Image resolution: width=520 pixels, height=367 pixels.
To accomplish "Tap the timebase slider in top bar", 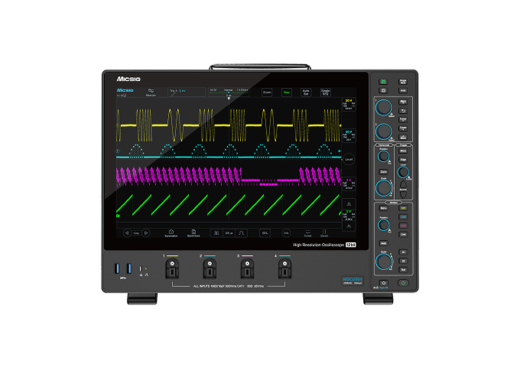I will (x=229, y=92).
